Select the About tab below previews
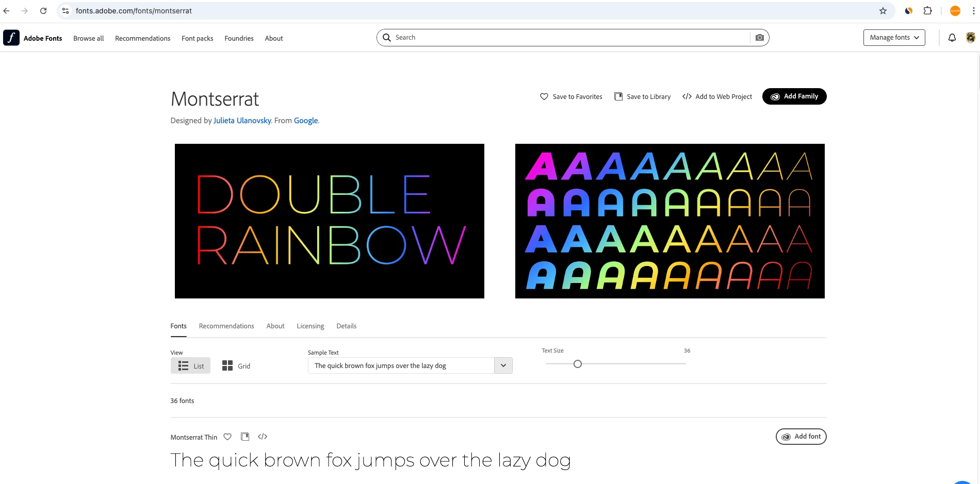The height and width of the screenshot is (484, 980). tap(275, 326)
